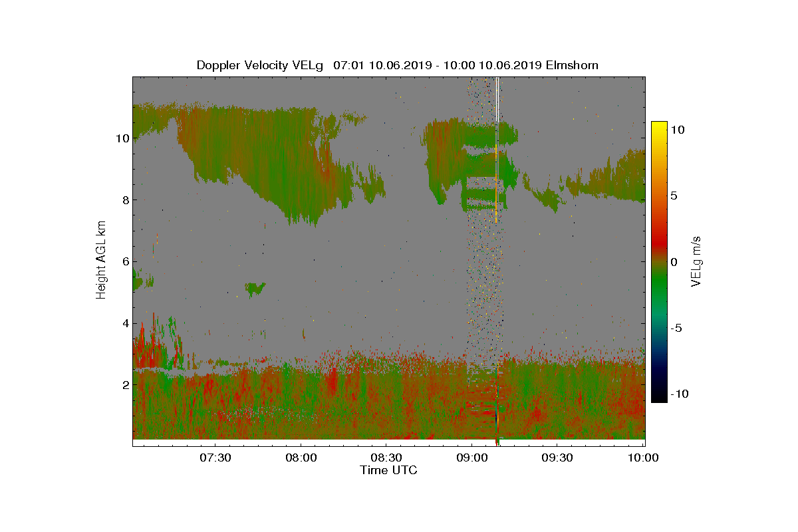
Task: Click the colorbar '-5' value label
Action: coord(676,328)
